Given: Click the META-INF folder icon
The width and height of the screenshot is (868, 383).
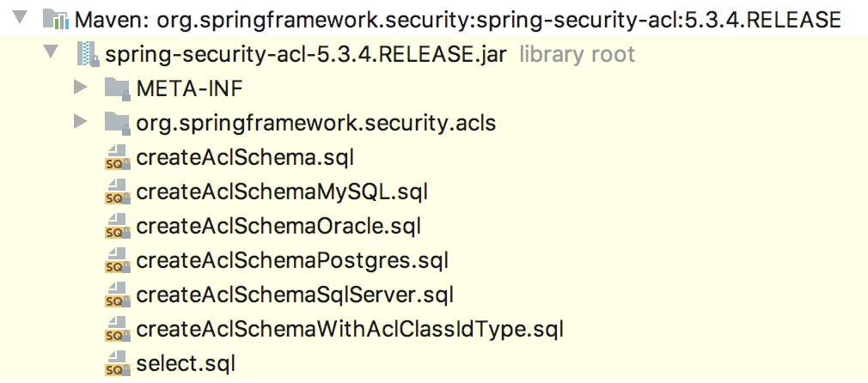Looking at the screenshot, I should pos(115,88).
